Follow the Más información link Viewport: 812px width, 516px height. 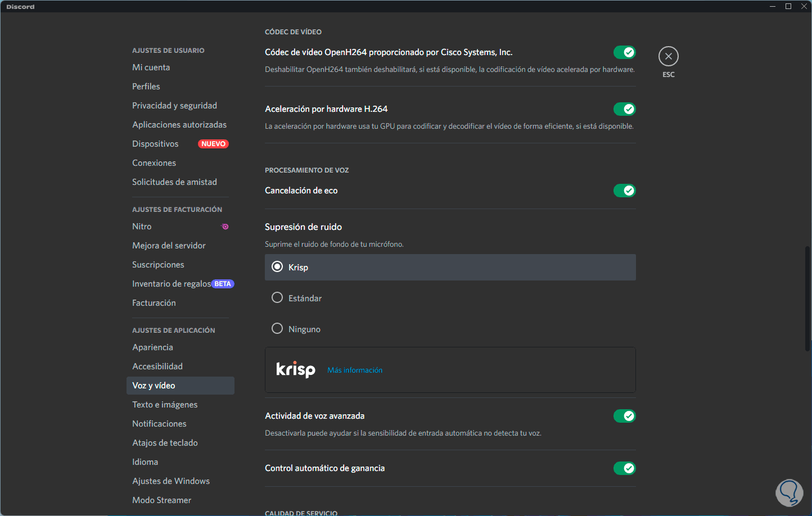[355, 370]
